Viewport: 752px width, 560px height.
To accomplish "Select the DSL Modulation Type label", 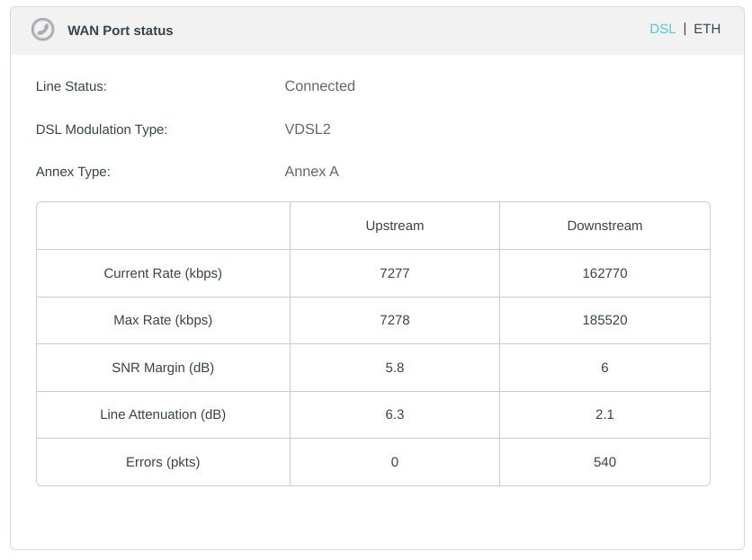I will tap(102, 129).
